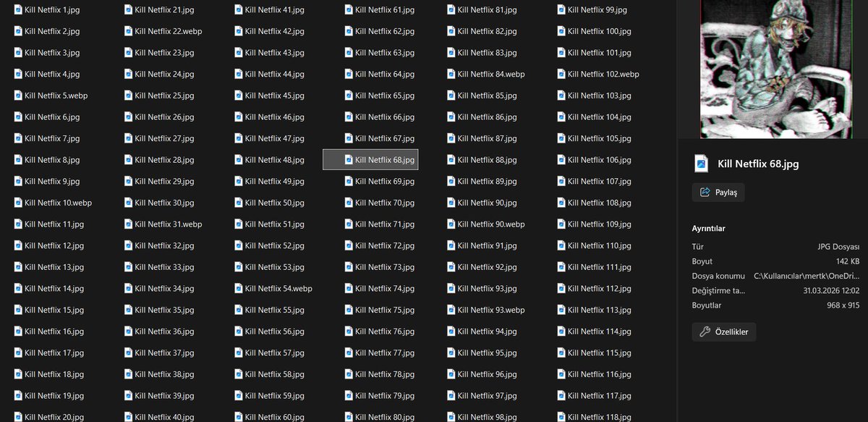
Task: Click the preview image thumbnail in details pane
Action: [x=776, y=69]
